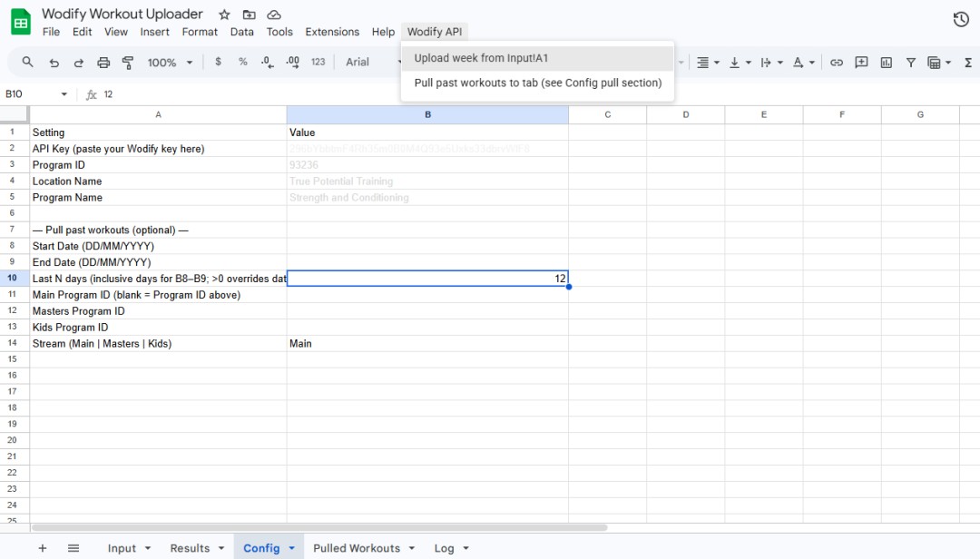
Task: Format as currency with dollar icon
Action: pyautogui.click(x=218, y=62)
